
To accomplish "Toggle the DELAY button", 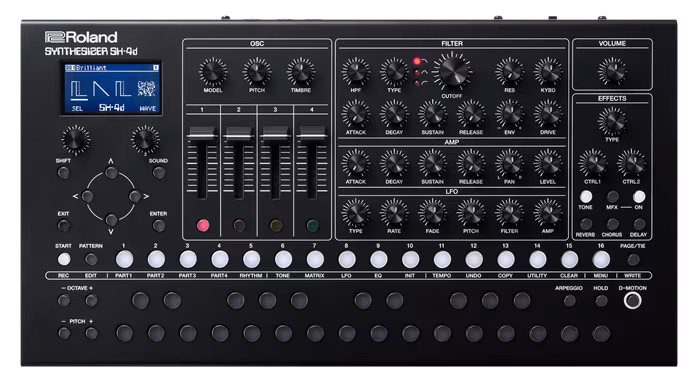I will (x=639, y=224).
